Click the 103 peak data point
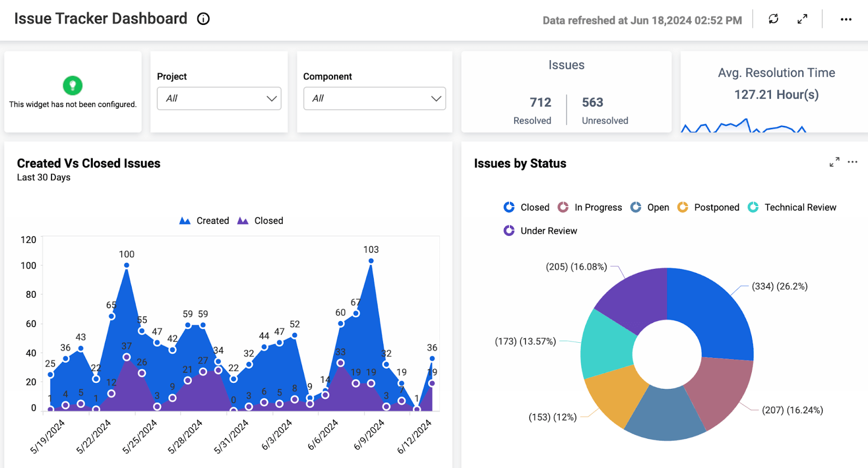Image resolution: width=868 pixels, height=468 pixels. (371, 261)
